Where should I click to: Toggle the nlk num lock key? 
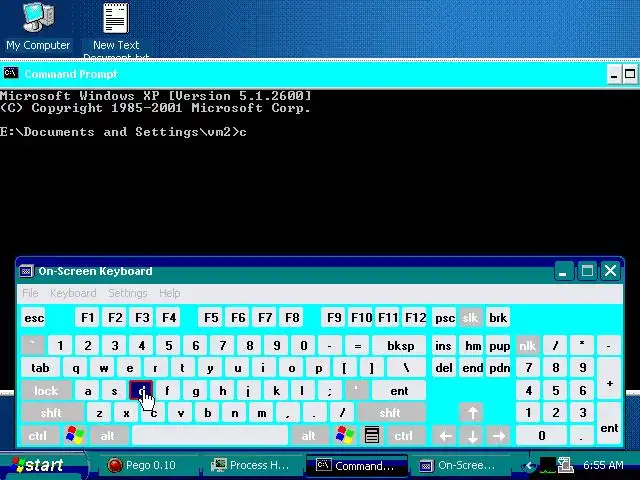(527, 346)
